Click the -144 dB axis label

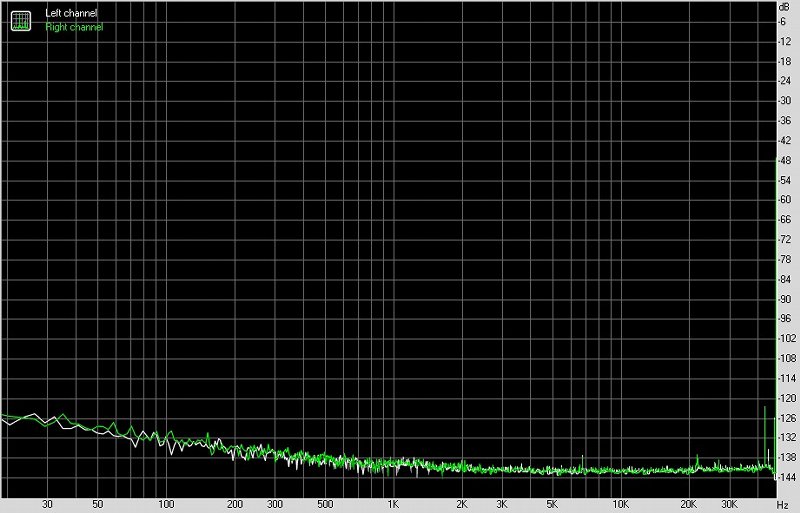click(x=788, y=477)
